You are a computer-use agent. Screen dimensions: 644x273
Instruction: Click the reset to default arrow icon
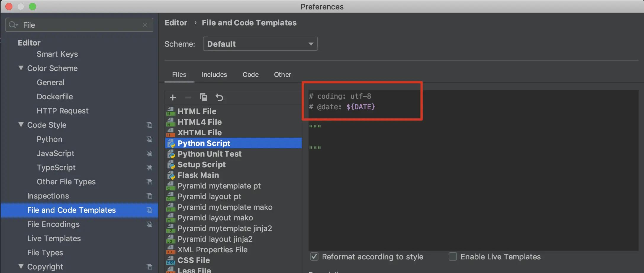click(219, 97)
